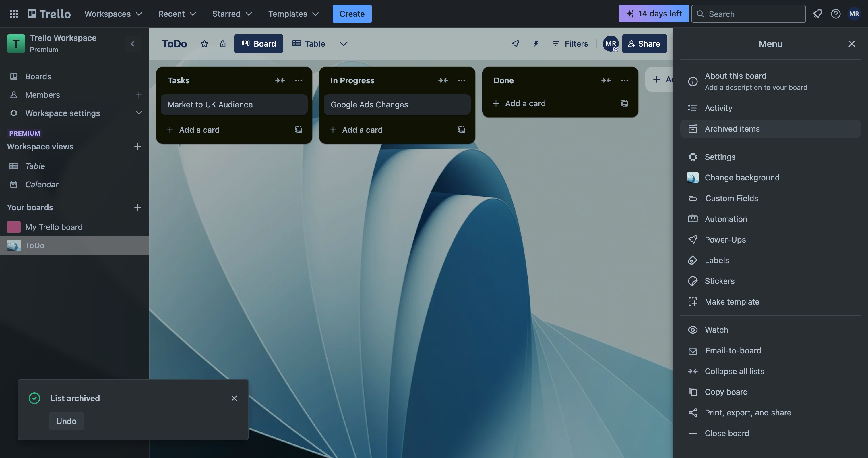The image size is (868, 458).
Task: Collapse the Tasks list
Action: tap(280, 81)
